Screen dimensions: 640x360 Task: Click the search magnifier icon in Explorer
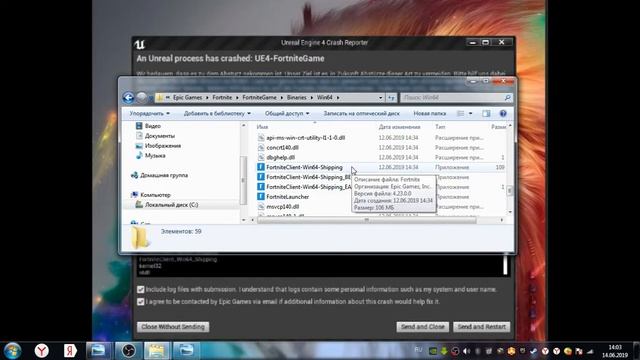(507, 98)
